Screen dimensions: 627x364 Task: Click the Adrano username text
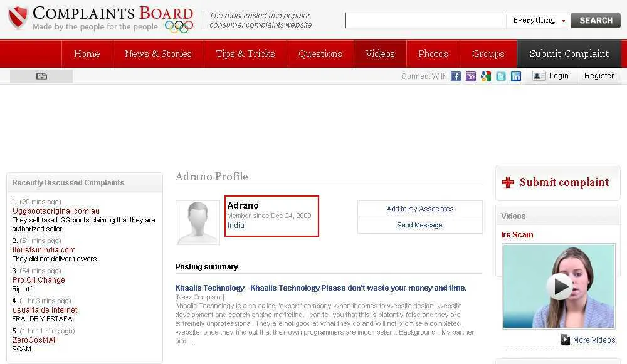click(x=243, y=205)
